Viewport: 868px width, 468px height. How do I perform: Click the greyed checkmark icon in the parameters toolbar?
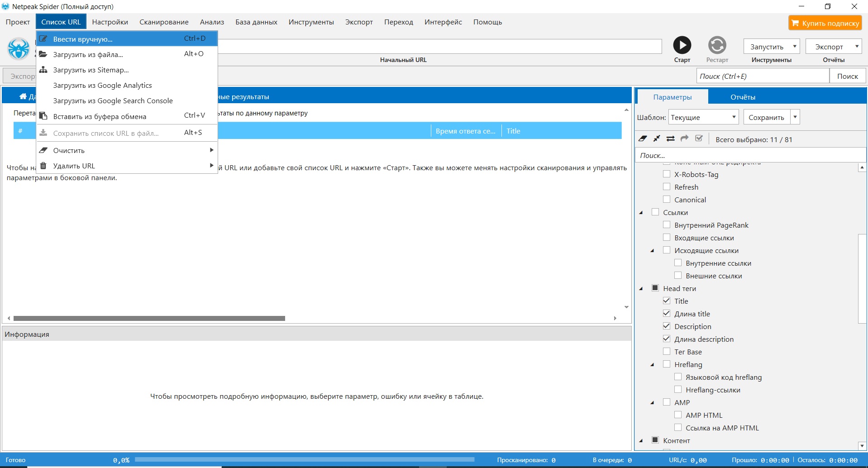pyautogui.click(x=699, y=138)
